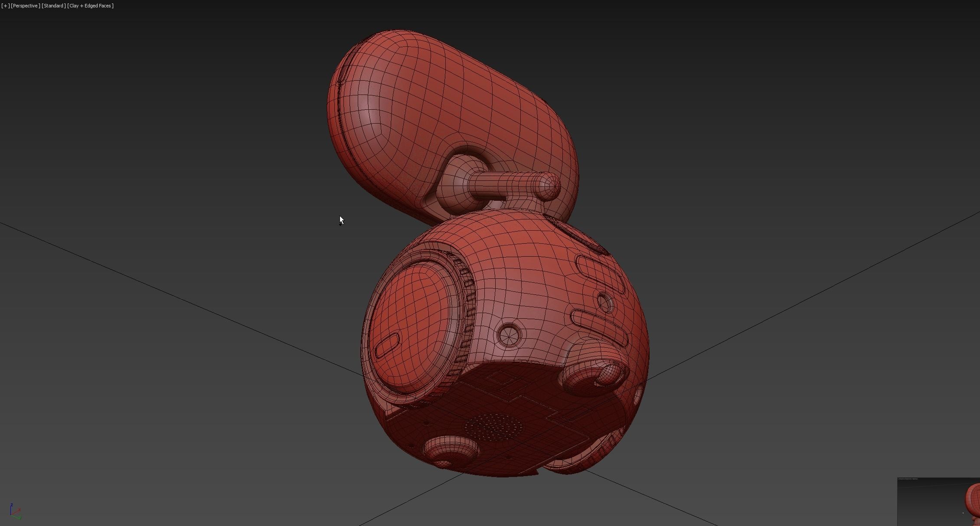This screenshot has height=526, width=980.
Task: Open the Standard viewport quality menu
Action: pos(54,6)
